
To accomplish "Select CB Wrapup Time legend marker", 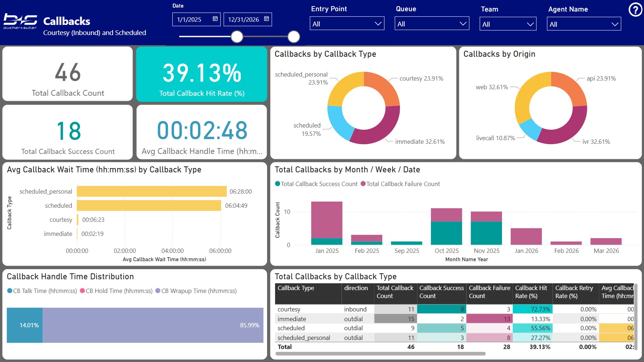I will [x=158, y=291].
